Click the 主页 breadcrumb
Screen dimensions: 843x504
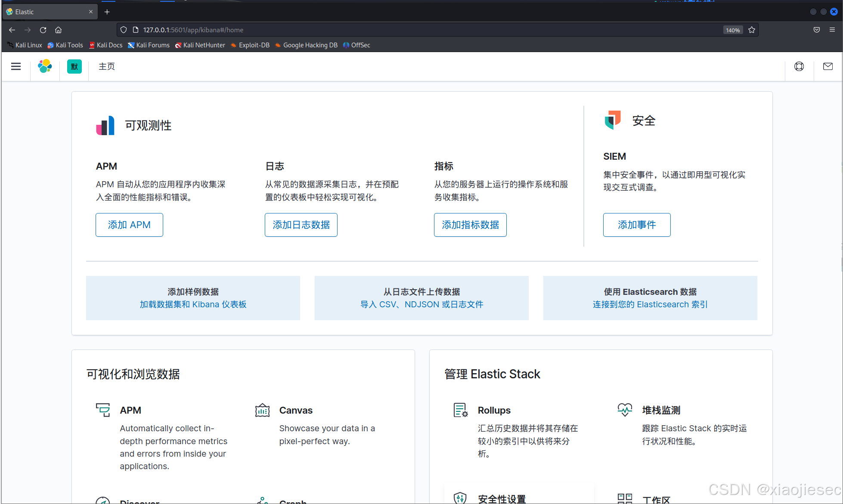(x=107, y=66)
